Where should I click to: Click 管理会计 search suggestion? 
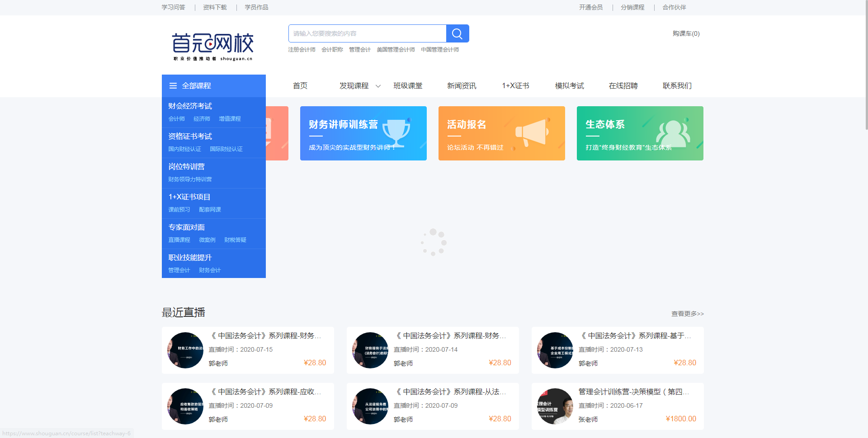click(x=360, y=50)
